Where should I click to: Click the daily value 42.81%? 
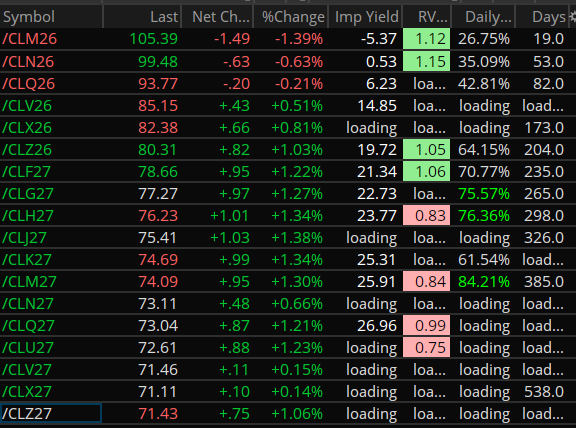pyautogui.click(x=484, y=84)
